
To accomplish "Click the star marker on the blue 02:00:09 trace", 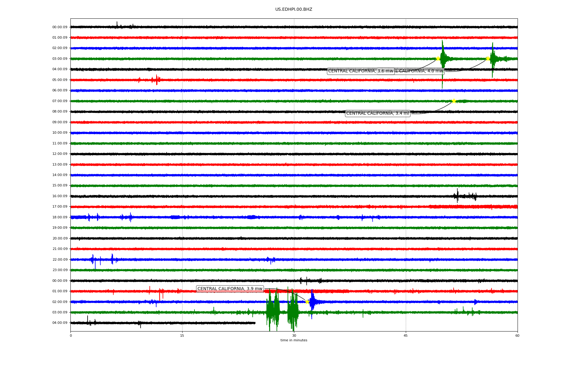I will 307,302.
